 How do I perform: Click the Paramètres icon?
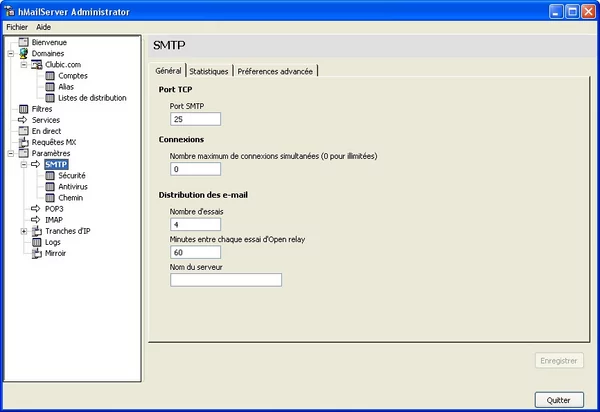[x=23, y=153]
